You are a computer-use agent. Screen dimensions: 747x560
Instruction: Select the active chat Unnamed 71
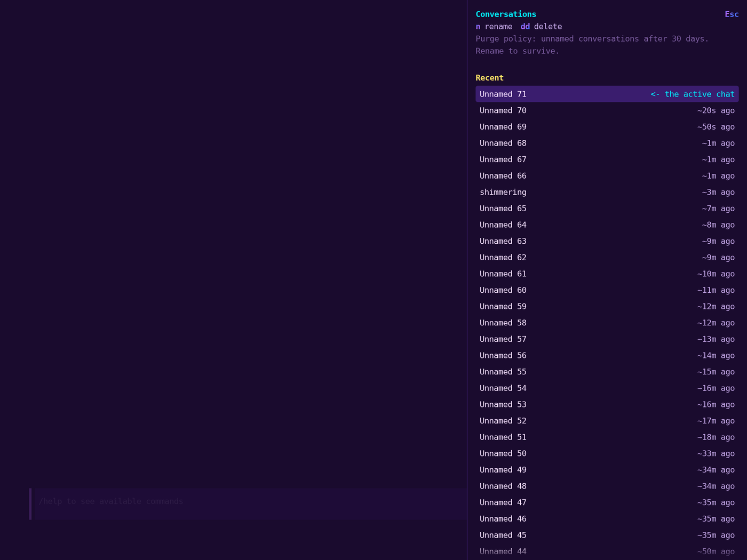click(607, 94)
